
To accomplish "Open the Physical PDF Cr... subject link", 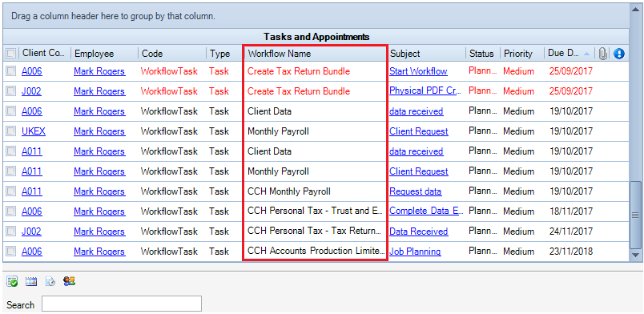I will [x=425, y=91].
